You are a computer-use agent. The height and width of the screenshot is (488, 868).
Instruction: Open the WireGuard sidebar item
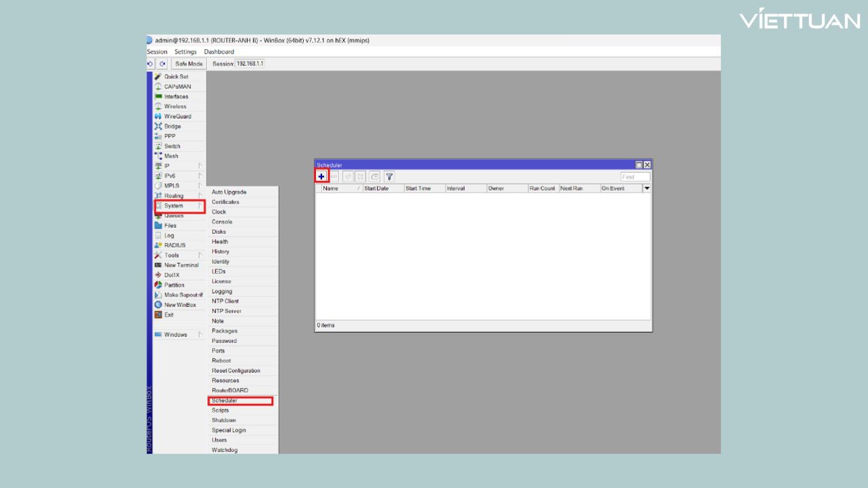(x=177, y=117)
